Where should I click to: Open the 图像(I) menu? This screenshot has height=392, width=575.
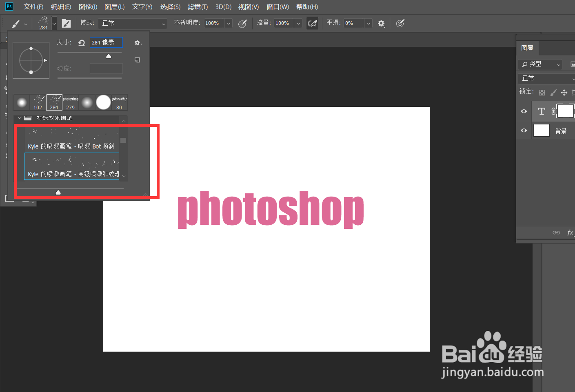tap(88, 7)
